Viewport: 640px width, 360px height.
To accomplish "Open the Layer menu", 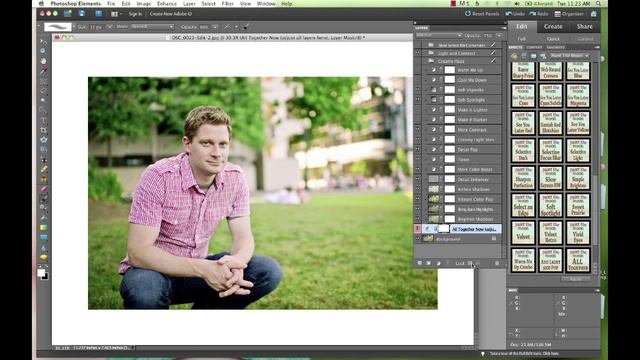I will pos(189,4).
